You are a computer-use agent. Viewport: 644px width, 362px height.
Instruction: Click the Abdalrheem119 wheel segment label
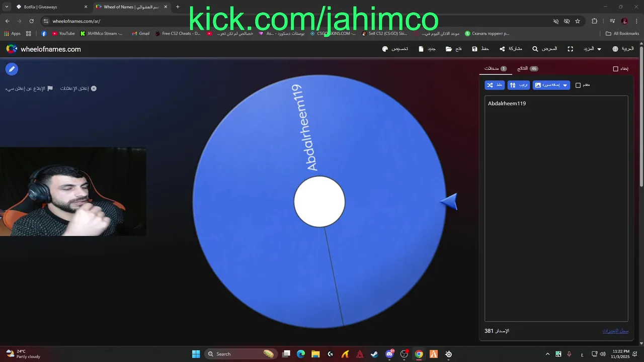305,128
